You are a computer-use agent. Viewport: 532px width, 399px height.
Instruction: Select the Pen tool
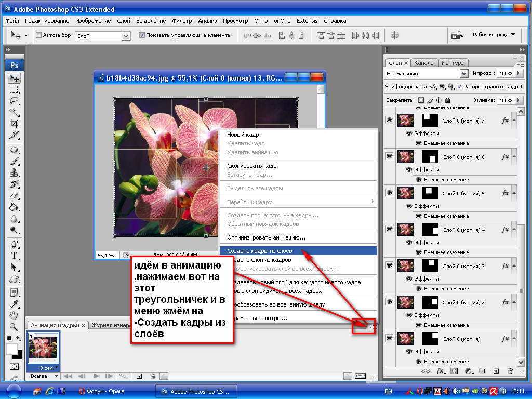[14, 244]
